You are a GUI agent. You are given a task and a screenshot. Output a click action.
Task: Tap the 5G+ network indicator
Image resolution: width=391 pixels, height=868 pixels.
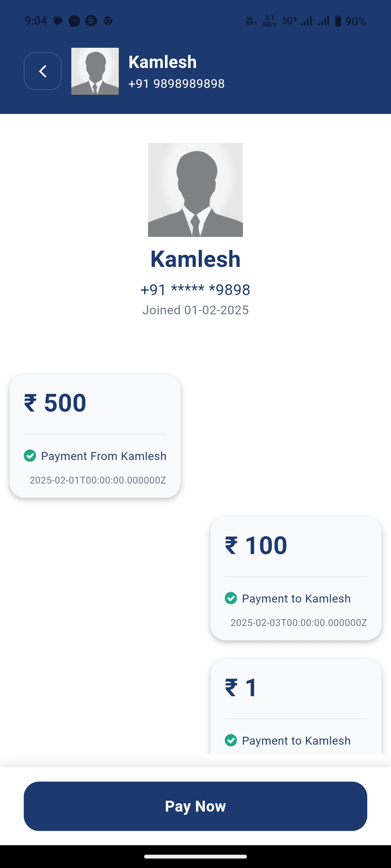pyautogui.click(x=290, y=21)
